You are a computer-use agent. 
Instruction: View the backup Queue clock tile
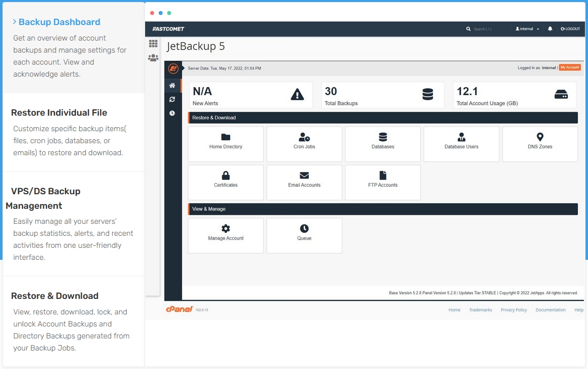click(x=304, y=235)
